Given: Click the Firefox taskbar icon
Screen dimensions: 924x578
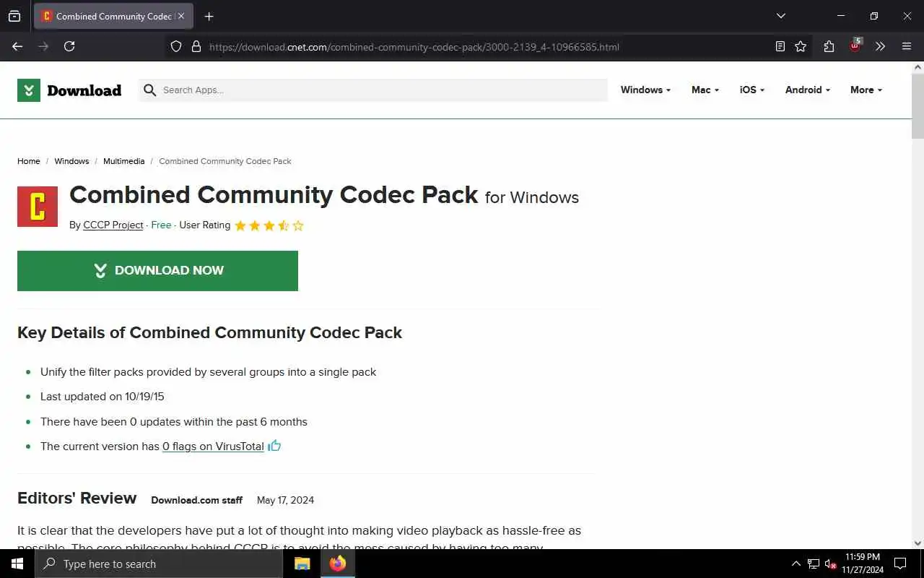Looking at the screenshot, I should [338, 564].
